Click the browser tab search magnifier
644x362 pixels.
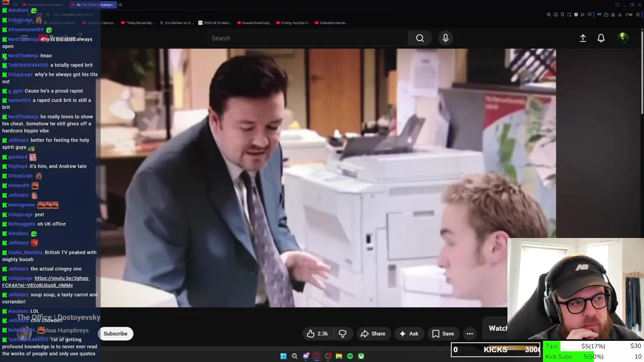click(x=617, y=5)
